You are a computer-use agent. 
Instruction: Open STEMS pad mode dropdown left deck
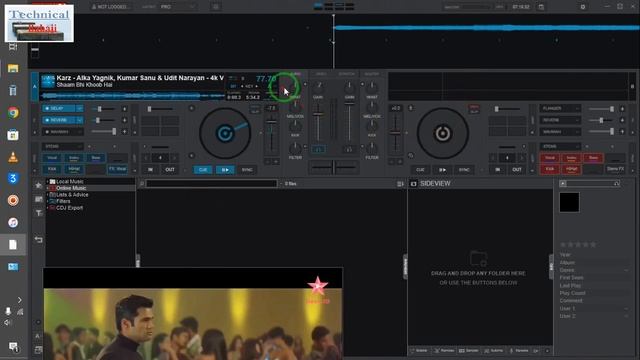coord(62,146)
